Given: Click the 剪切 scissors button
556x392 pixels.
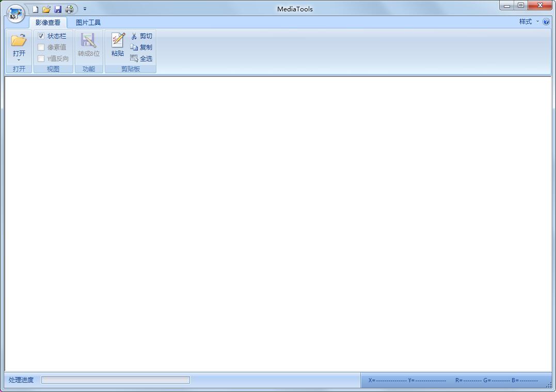Looking at the screenshot, I should [x=141, y=36].
